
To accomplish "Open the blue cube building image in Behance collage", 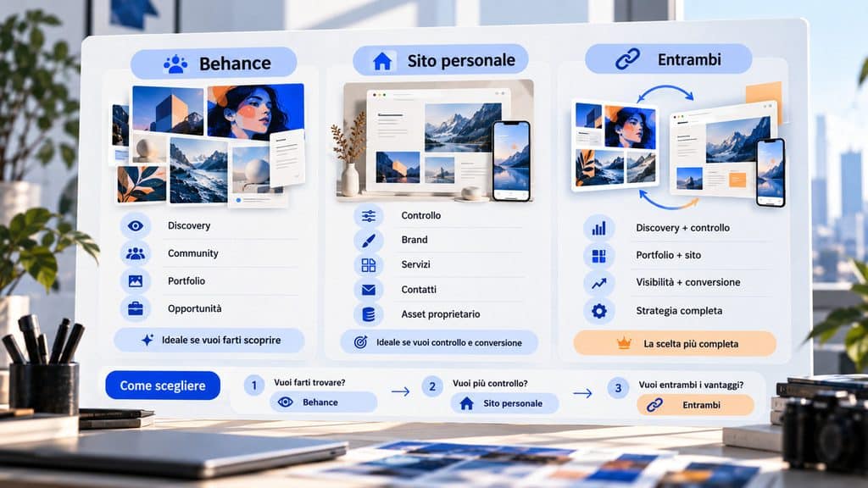I will point(168,111).
